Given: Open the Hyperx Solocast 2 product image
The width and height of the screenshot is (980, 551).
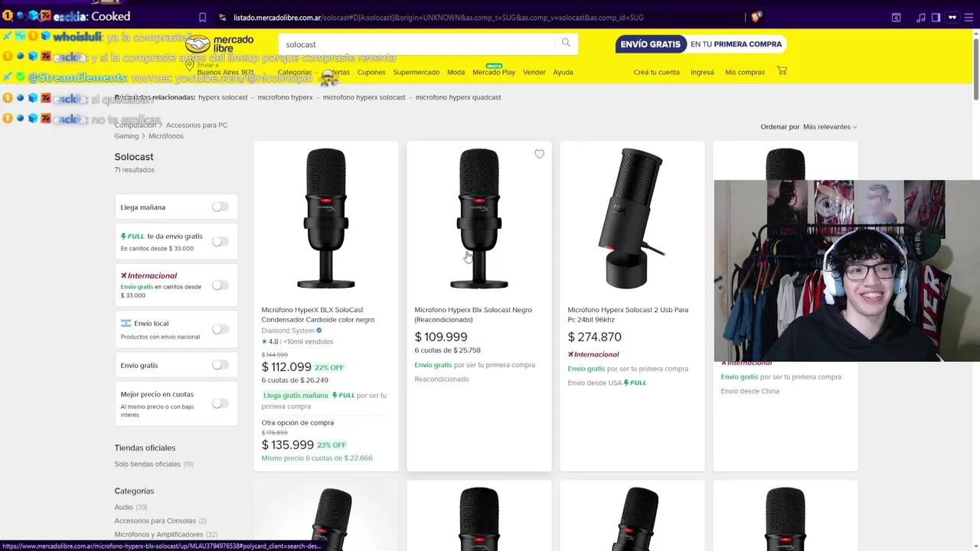Looking at the screenshot, I should click(x=632, y=219).
